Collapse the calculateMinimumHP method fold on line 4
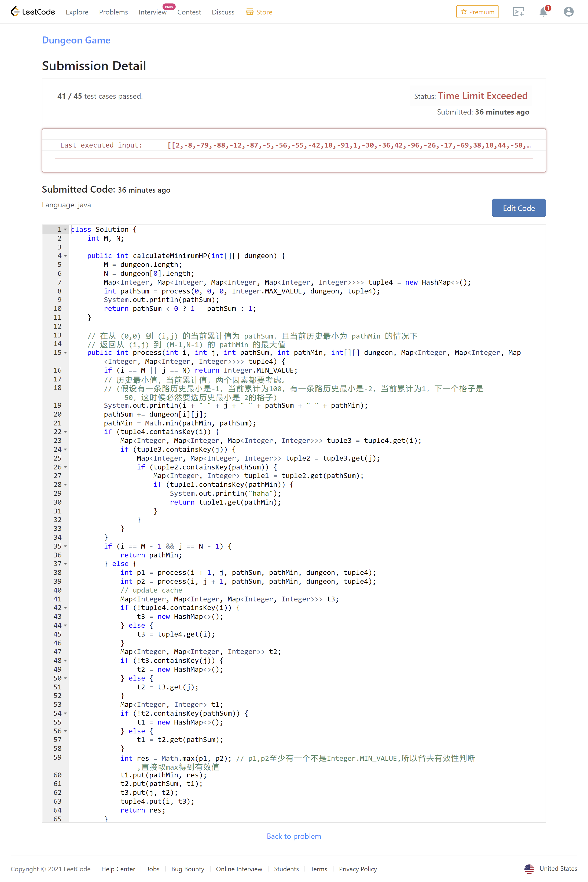This screenshot has width=588, height=882. [66, 256]
